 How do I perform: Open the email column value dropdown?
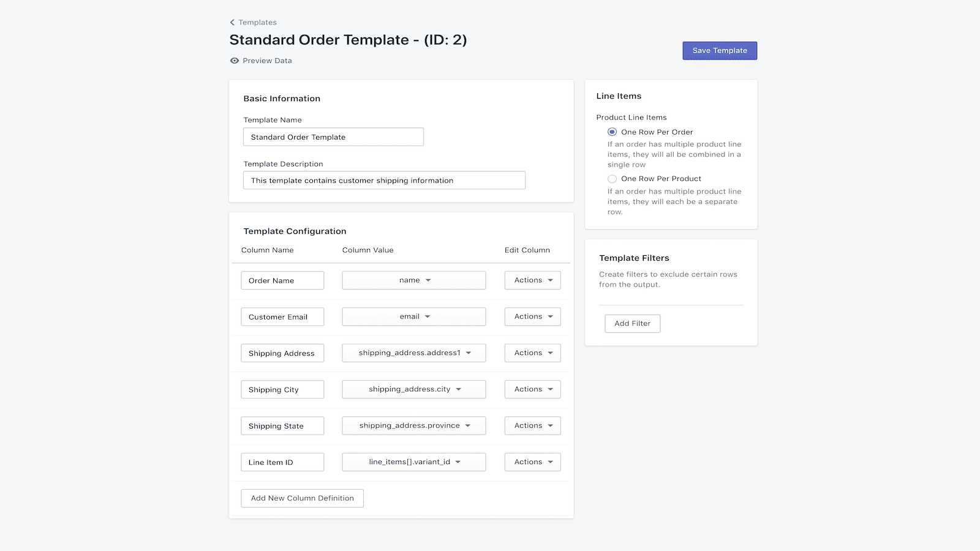(413, 317)
